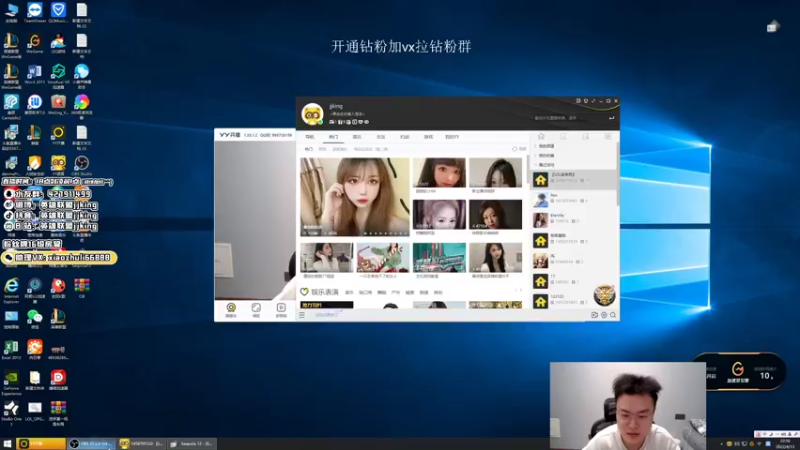This screenshot has width=800, height=450.
Task: Select the underlined second tab in YY navigation
Action: point(333,137)
